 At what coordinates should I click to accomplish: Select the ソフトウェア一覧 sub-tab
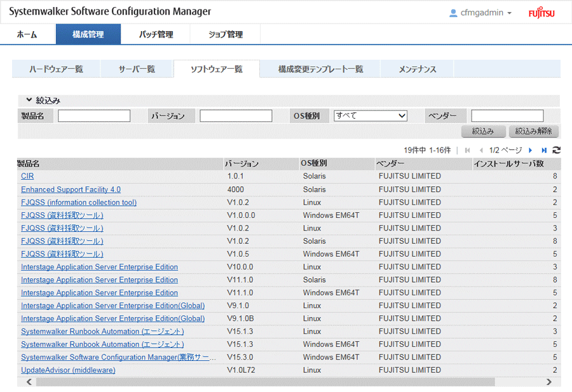217,69
